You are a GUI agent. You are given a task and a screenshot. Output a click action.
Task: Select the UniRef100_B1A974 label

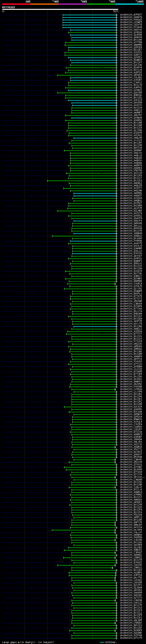[131, 67]
